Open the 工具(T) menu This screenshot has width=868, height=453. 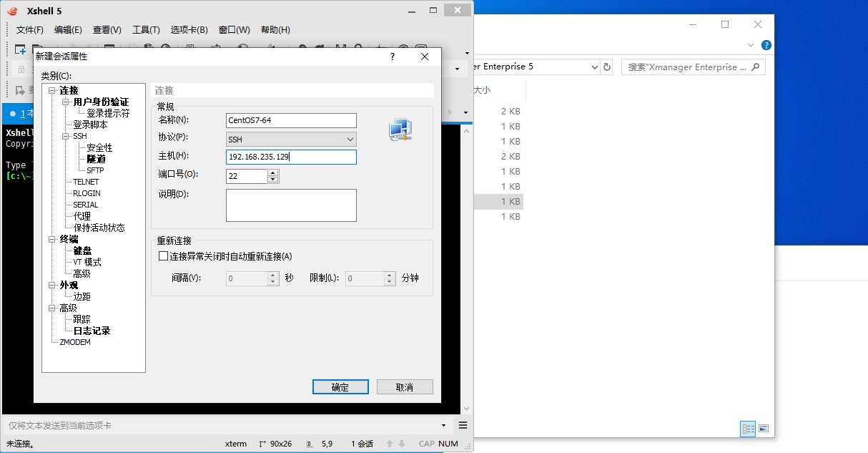click(x=146, y=30)
